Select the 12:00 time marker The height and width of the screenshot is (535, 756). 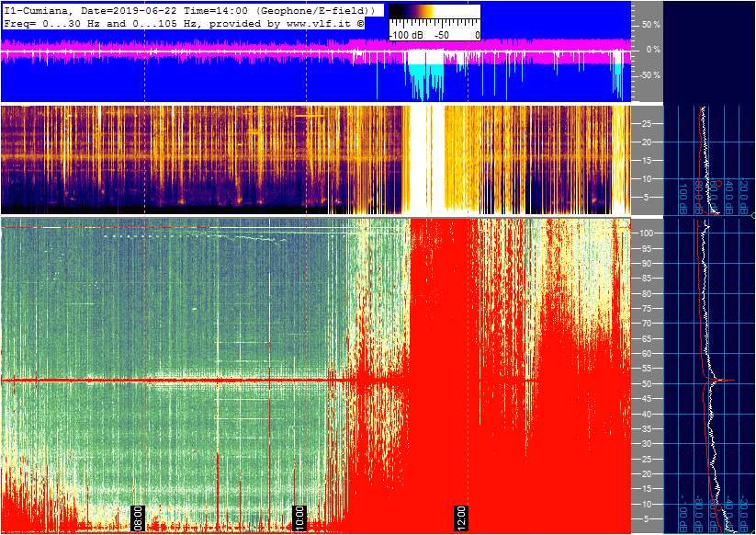[x=461, y=518]
